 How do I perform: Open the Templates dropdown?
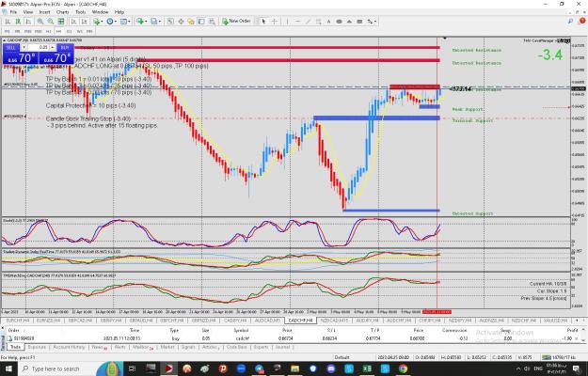pos(124,22)
